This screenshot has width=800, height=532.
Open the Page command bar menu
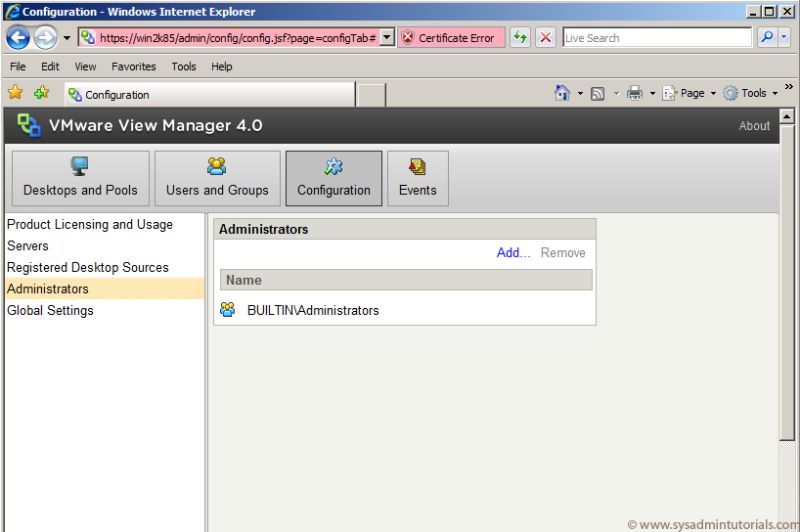point(689,93)
